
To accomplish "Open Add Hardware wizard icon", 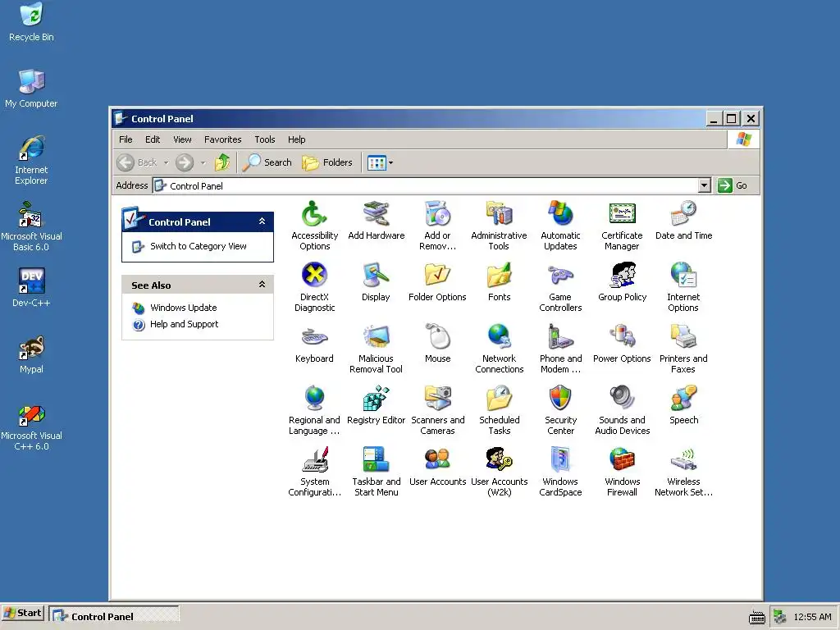I will pyautogui.click(x=376, y=214).
